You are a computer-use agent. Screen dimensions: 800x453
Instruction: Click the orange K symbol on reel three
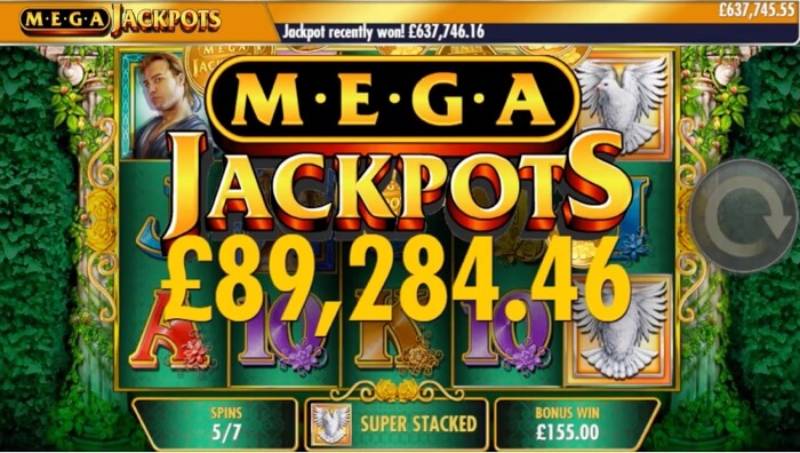pos(395,333)
